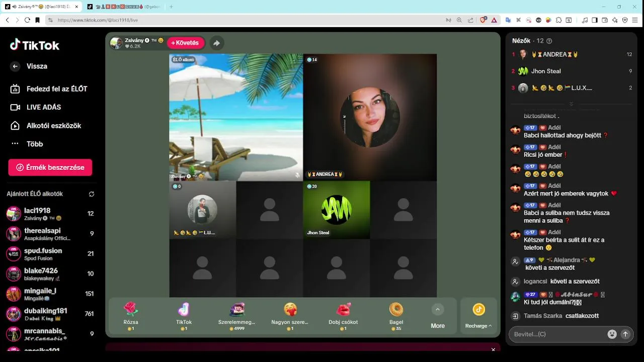644x362 pixels.
Task: Open LIVE ADÁS menu item
Action: [x=36, y=107]
